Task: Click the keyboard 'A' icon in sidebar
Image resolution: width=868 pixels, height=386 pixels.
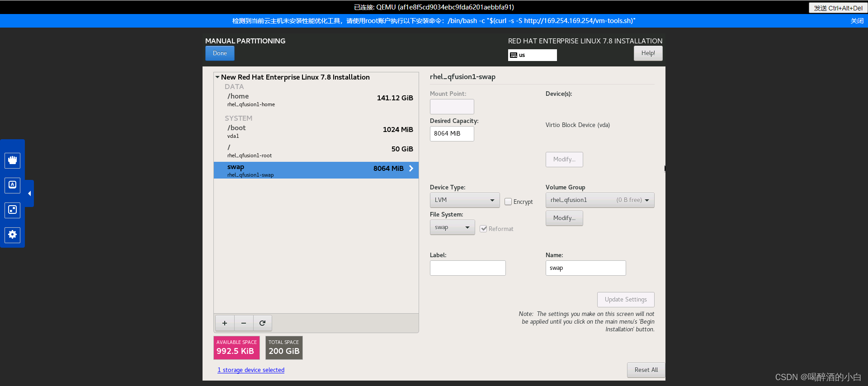Action: point(12,185)
